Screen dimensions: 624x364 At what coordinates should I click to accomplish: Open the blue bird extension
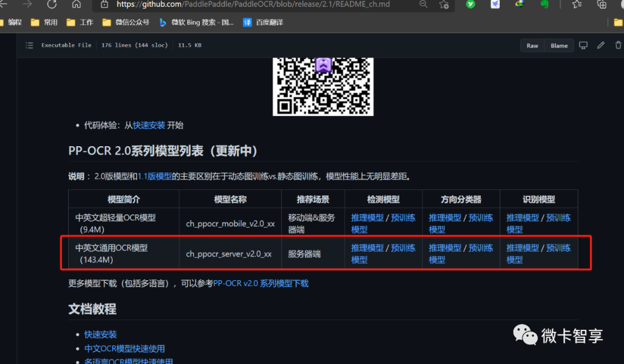495,5
